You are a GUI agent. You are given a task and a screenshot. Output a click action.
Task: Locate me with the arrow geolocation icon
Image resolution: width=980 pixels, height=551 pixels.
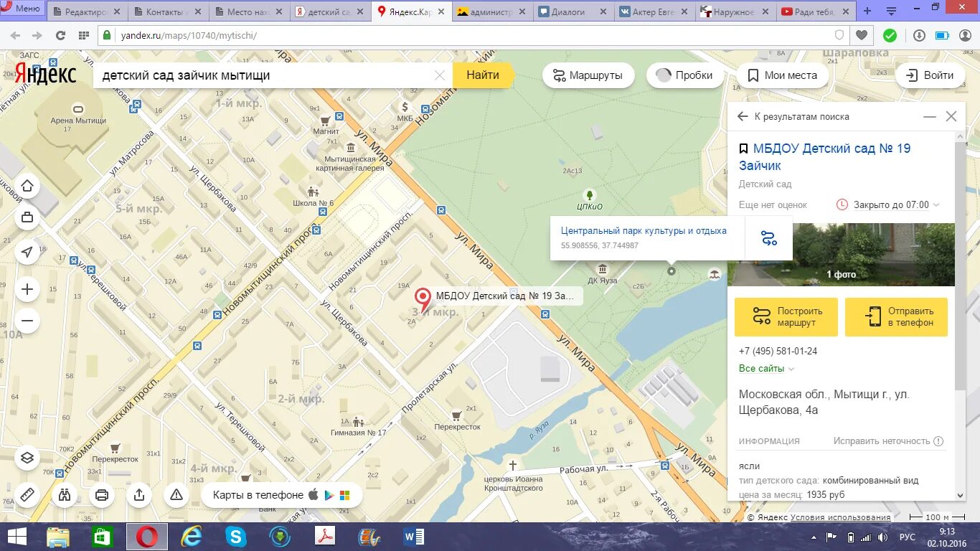[27, 252]
